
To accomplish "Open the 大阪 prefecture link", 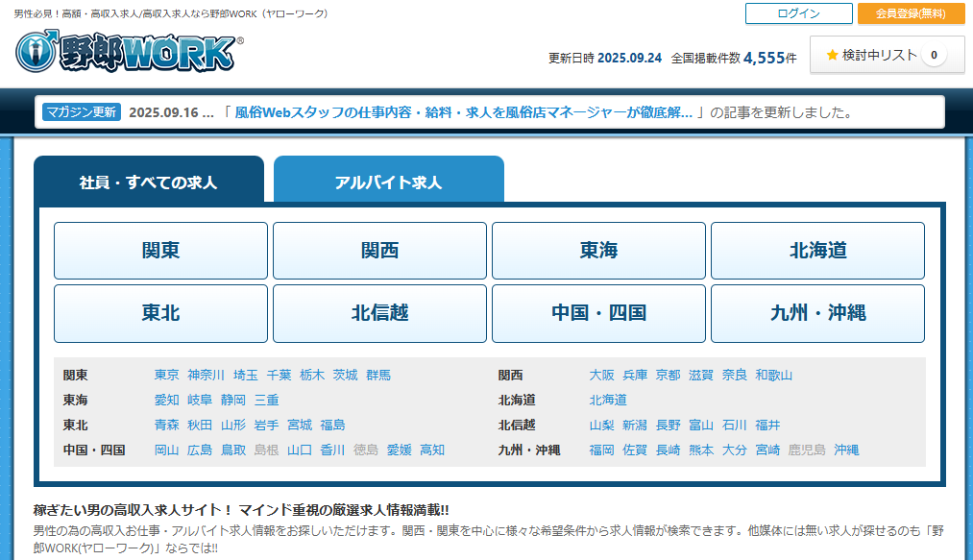I will point(601,376).
